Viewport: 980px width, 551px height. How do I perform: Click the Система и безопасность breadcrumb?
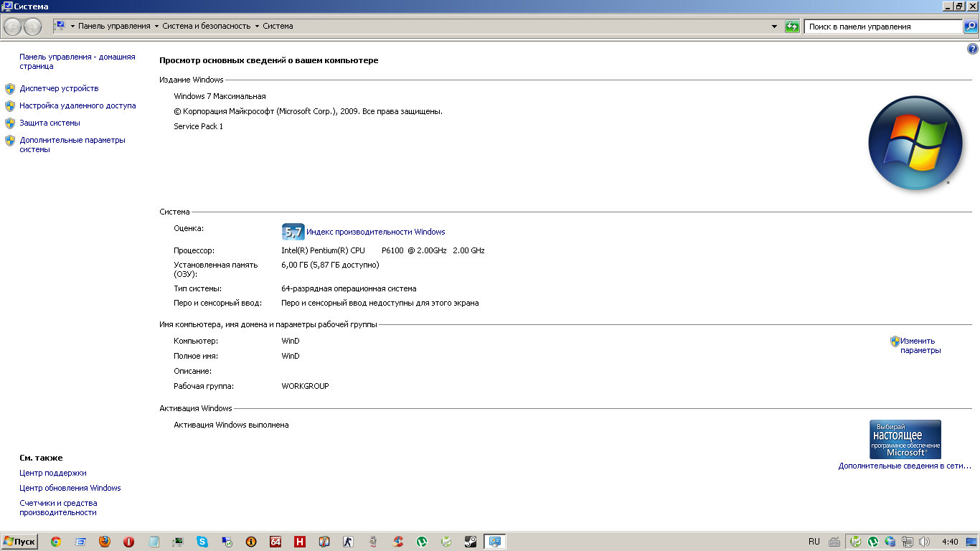(x=207, y=27)
